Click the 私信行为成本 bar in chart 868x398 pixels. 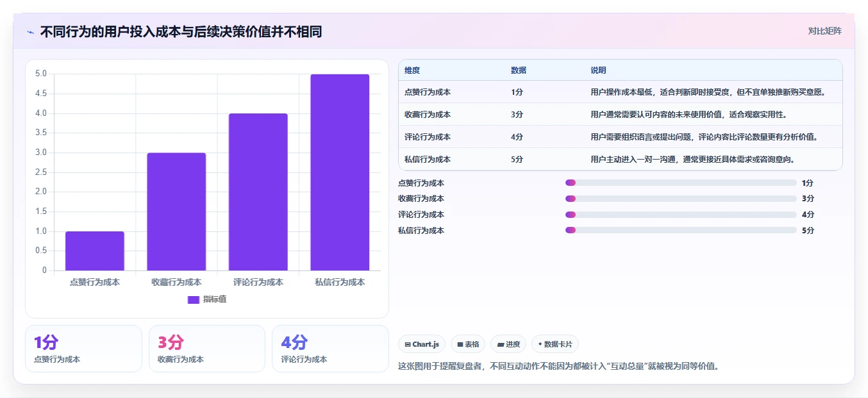(340, 172)
